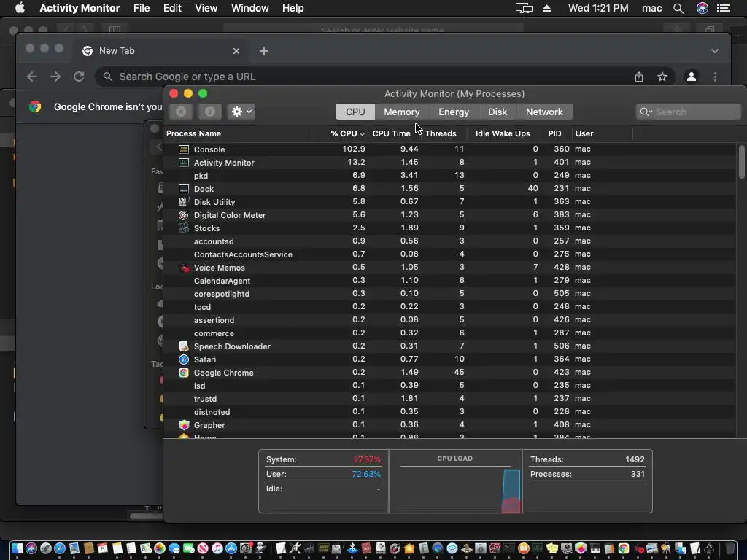Open the Chrome profile avatar button

click(692, 77)
